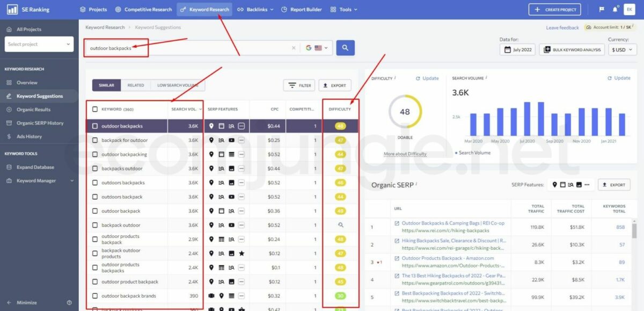Viewport: 644px width, 311px height.
Task: Open Competitive Research in top menu
Action: [143, 10]
